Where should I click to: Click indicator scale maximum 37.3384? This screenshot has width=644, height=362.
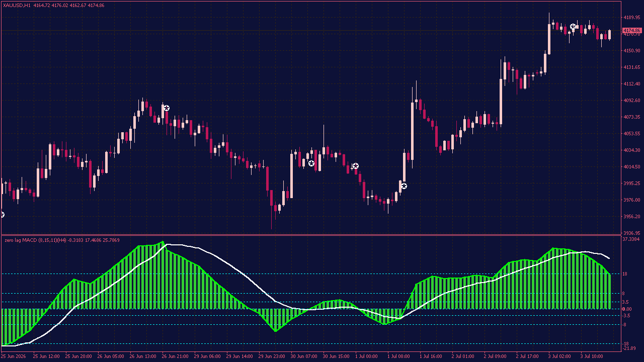point(631,240)
